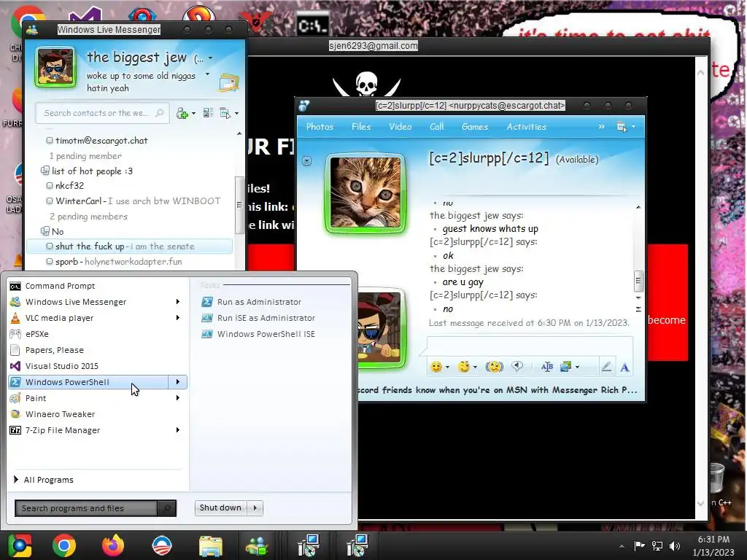
Task: Click the Paint icon in the Start menu
Action: coord(15,398)
